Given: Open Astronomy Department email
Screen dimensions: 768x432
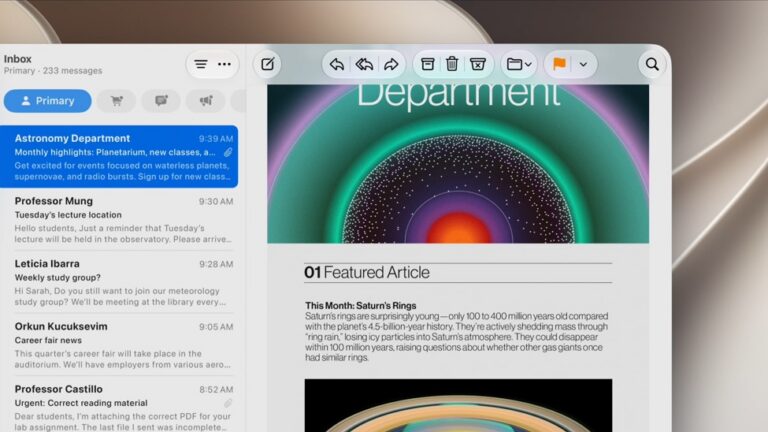Looking at the screenshot, I should click(x=119, y=157).
